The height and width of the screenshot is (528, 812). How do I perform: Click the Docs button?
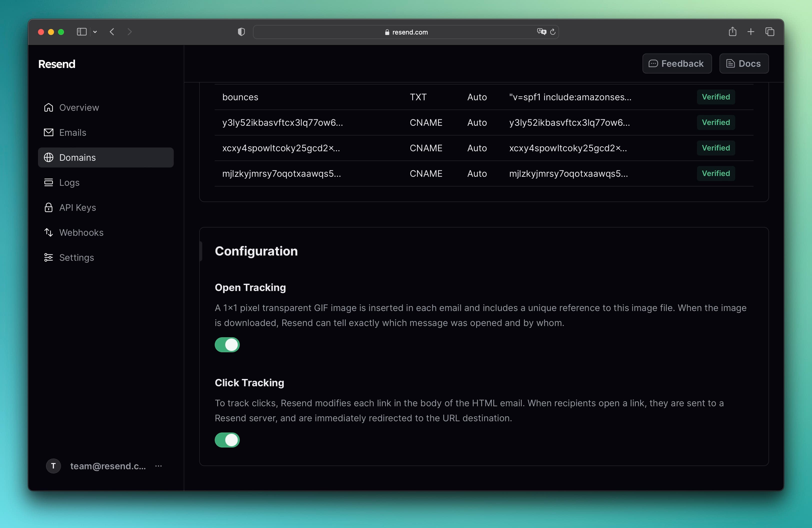[744, 63]
